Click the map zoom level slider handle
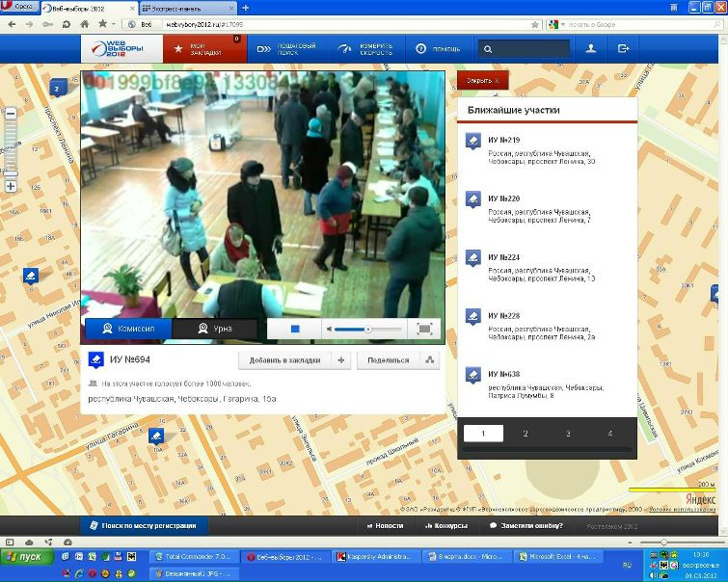Screen dimensions: 728x582 (11, 174)
